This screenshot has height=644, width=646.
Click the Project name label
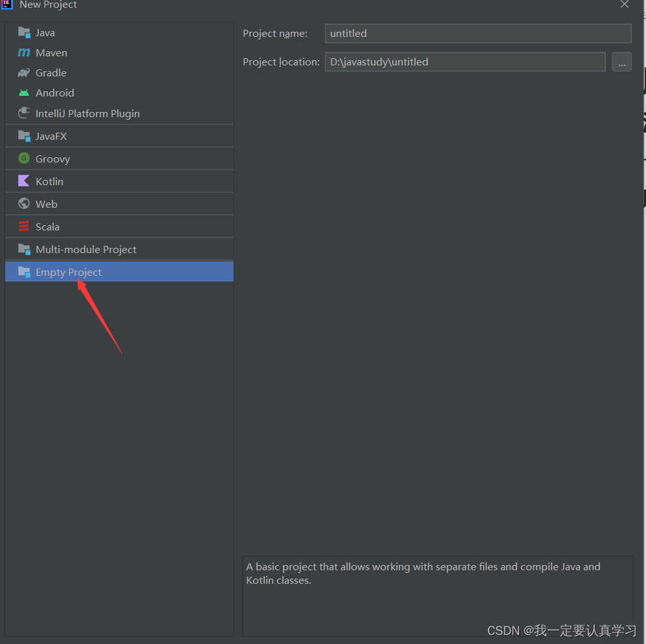pos(275,34)
